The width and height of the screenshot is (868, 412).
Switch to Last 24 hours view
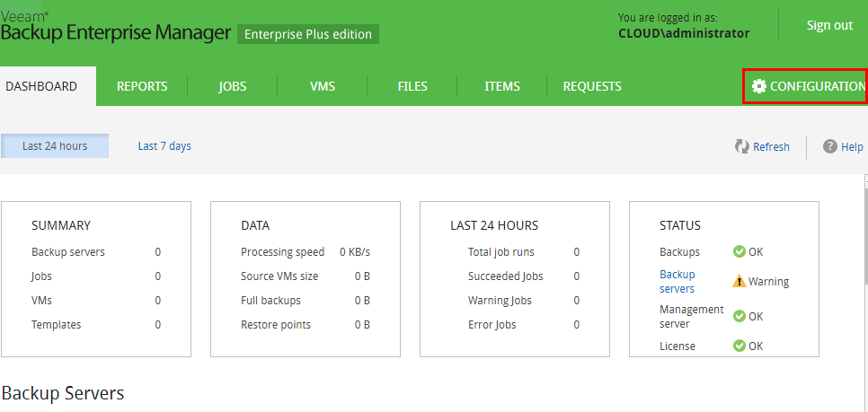(55, 146)
